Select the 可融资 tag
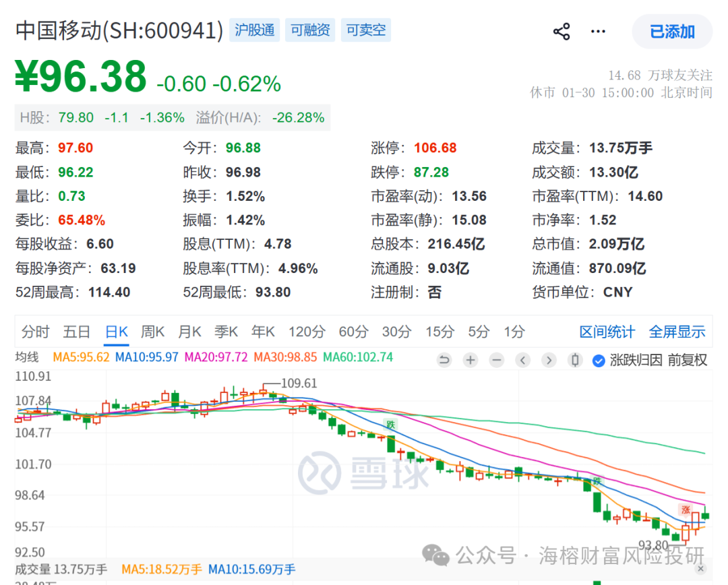The height and width of the screenshot is (585, 728). 310,30
